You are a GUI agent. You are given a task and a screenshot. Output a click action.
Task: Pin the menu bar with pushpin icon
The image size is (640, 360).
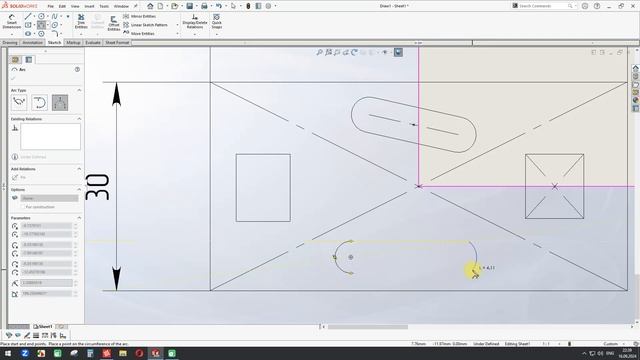(x=136, y=6)
